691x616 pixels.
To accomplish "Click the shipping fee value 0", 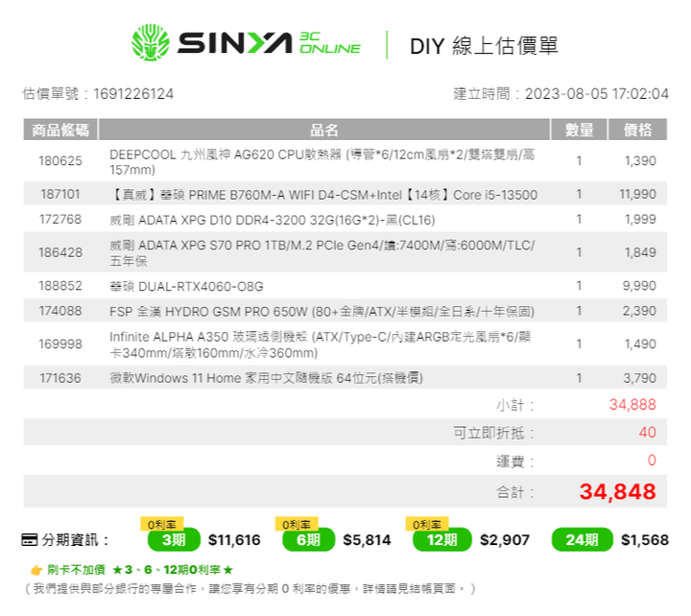I will [x=652, y=461].
